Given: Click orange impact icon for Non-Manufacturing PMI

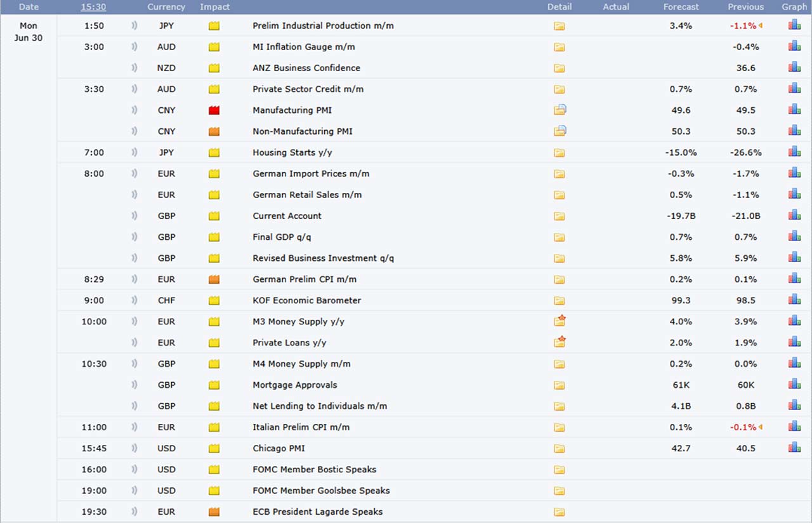Looking at the screenshot, I should point(214,131).
